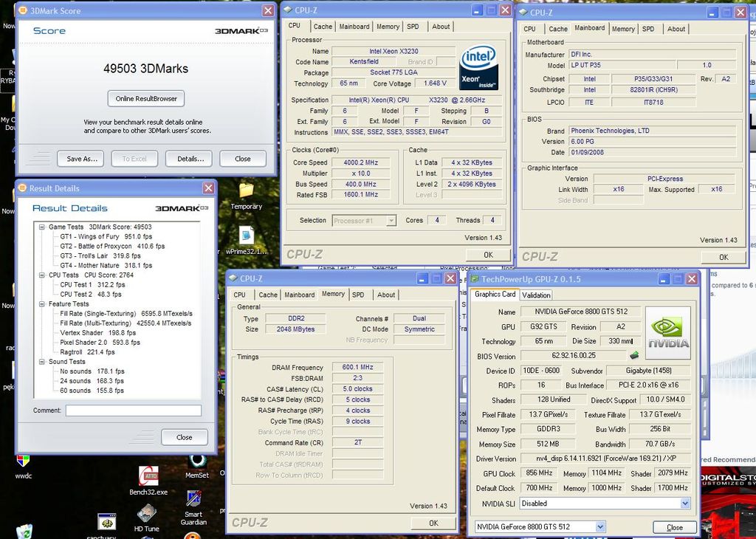Switch to the Validation tab in GPU-Z
This screenshot has width=756, height=539.
(536, 295)
